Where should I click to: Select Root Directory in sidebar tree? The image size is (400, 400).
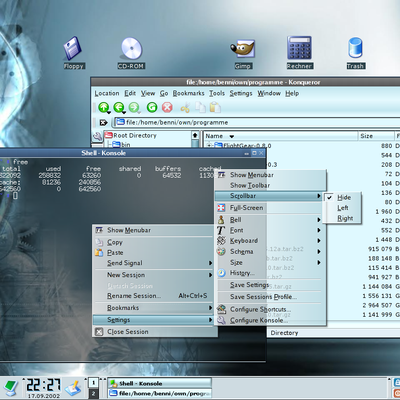135,135
